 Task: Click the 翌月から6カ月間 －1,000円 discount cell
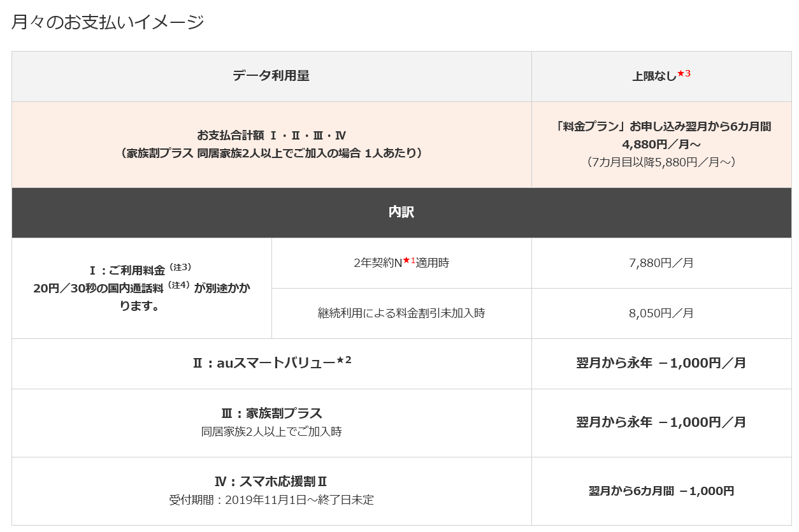pos(661,491)
